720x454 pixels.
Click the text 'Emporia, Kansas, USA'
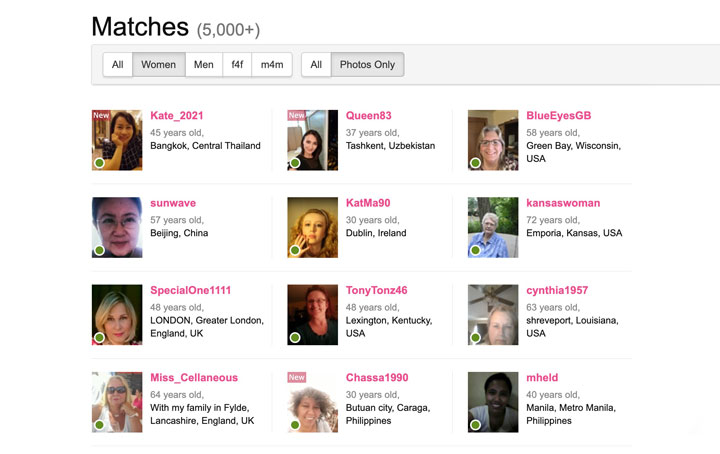[574, 233]
